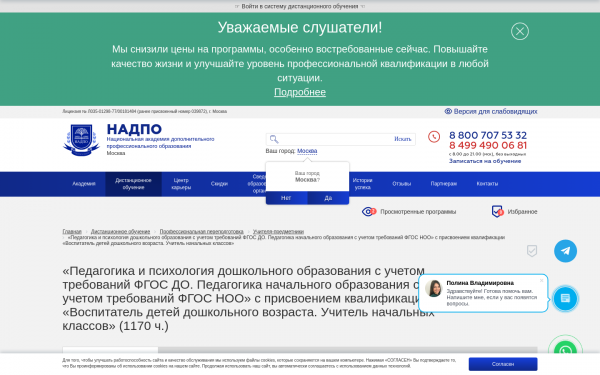This screenshot has height=375, width=600.
Task: Open the chat message round button
Action: click(x=565, y=298)
